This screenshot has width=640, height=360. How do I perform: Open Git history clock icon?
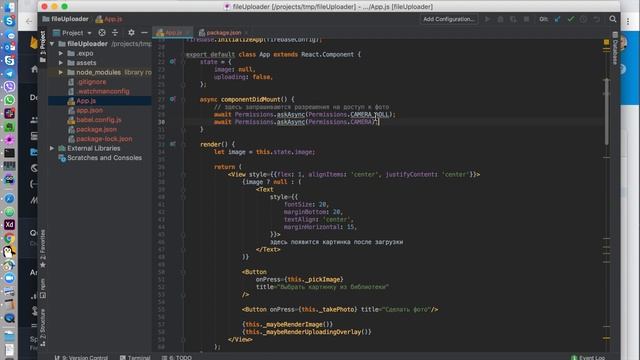[583, 19]
